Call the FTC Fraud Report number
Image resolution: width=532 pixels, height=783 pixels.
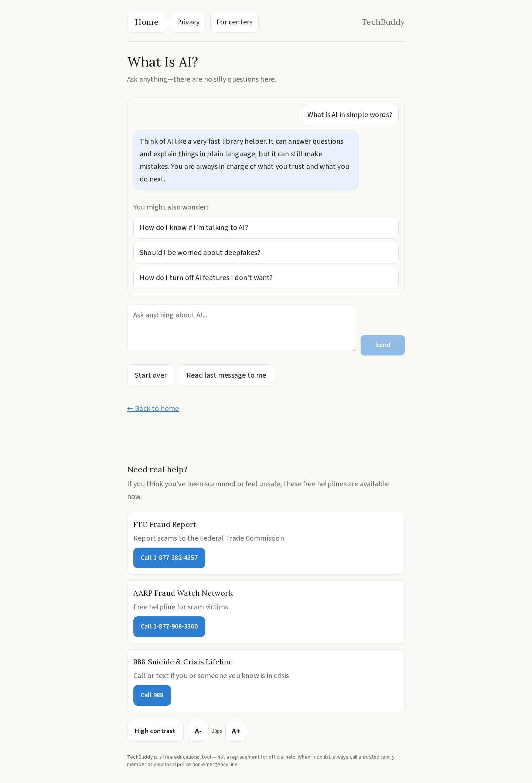click(x=169, y=558)
